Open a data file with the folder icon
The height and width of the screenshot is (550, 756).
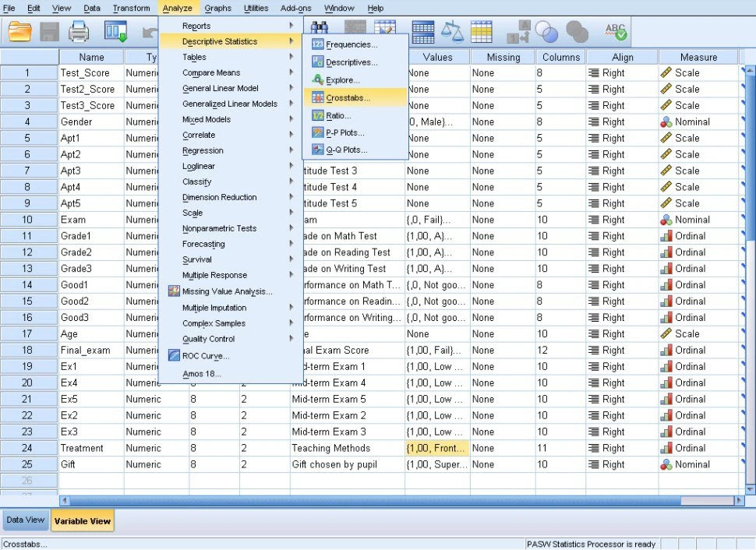pos(19,31)
